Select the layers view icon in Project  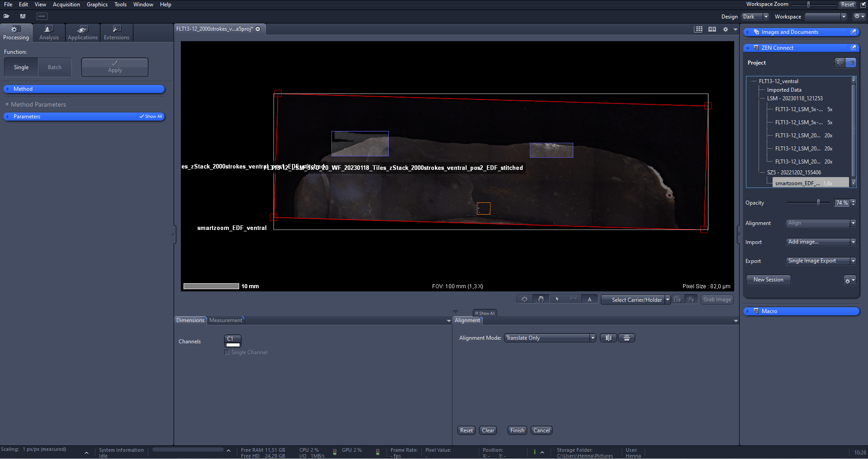840,62
